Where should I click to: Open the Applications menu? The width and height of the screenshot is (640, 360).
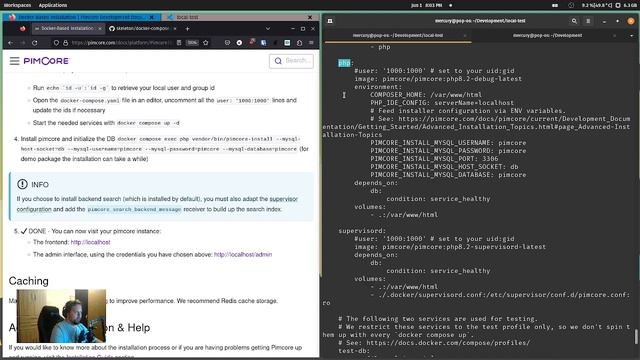53,5
